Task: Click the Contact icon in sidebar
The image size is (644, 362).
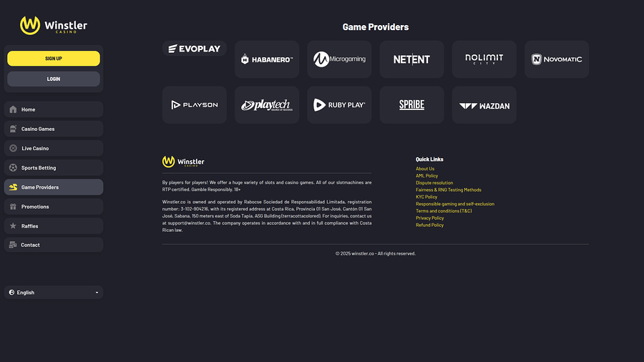Action: [x=13, y=245]
